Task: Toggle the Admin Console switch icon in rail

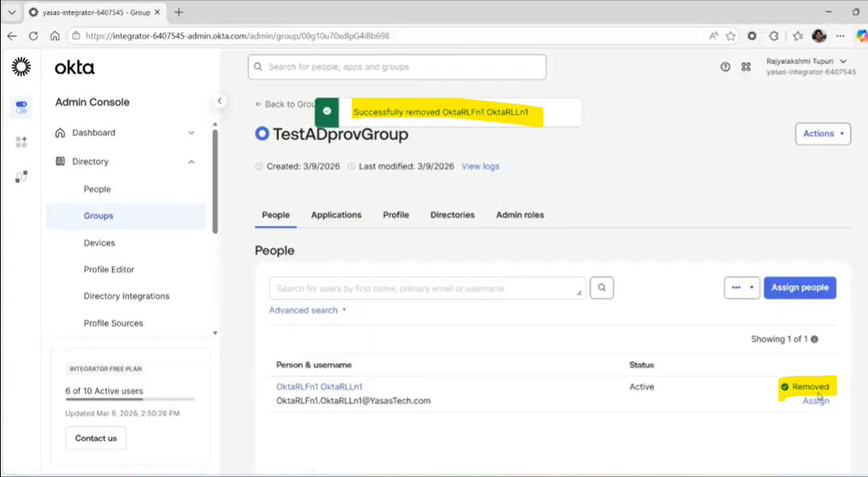Action: click(x=21, y=106)
